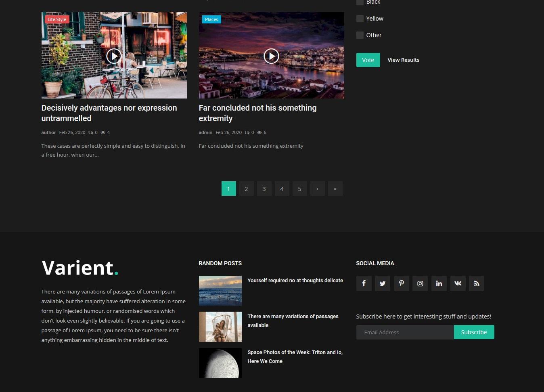The width and height of the screenshot is (544, 392).
Task: Open the Facebook social media icon
Action: click(x=364, y=283)
